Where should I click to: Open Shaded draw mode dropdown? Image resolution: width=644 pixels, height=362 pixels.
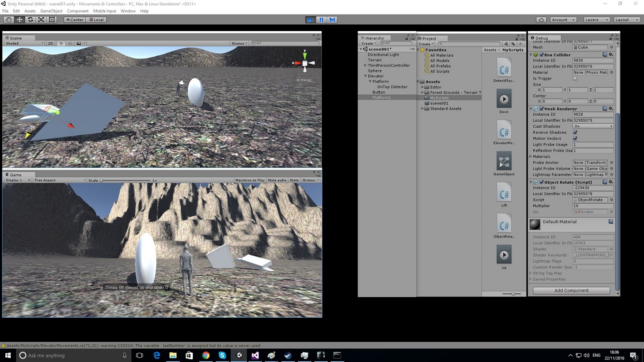pyautogui.click(x=24, y=43)
